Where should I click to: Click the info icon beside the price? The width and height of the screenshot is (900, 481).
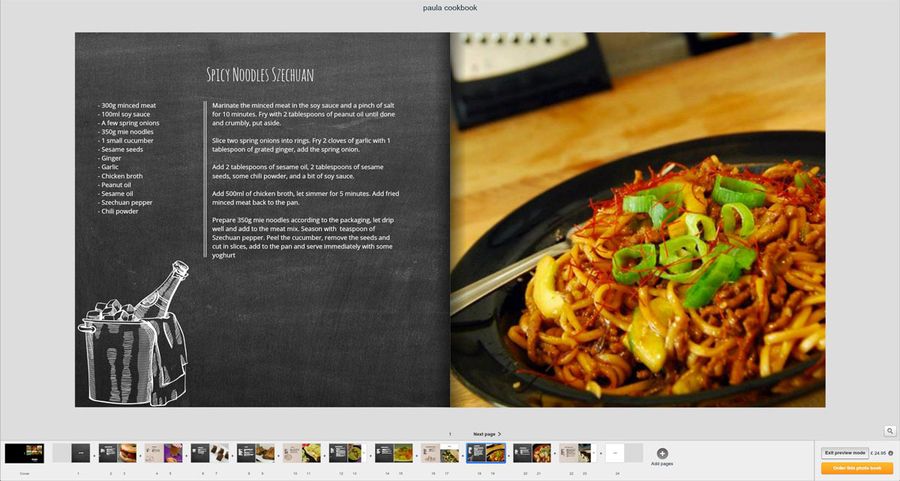click(x=890, y=453)
